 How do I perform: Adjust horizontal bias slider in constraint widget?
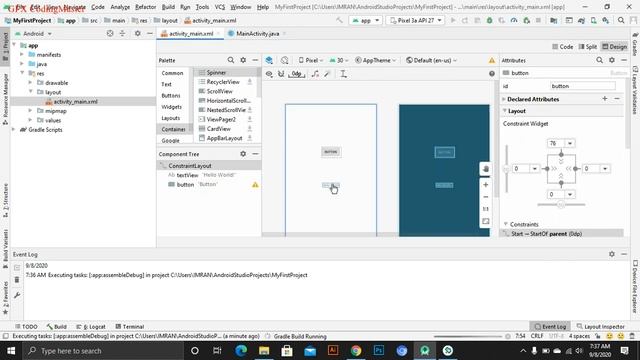pyautogui.click(x=561, y=204)
